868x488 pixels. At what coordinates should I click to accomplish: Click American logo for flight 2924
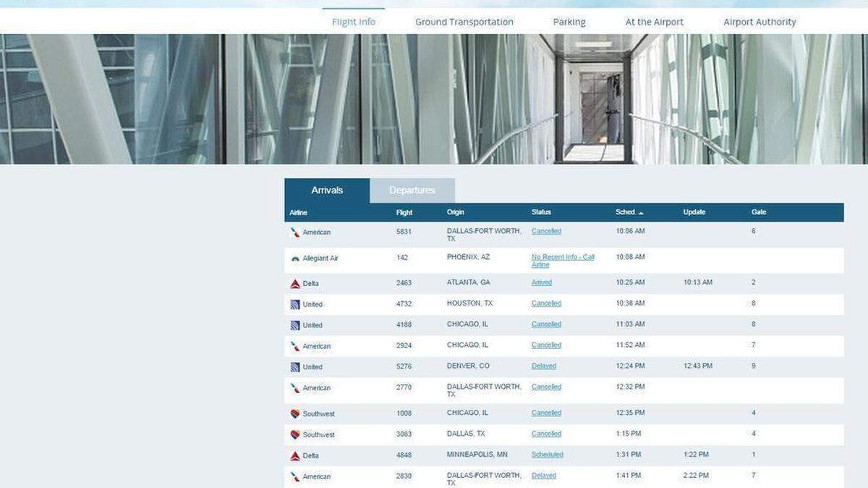click(295, 347)
